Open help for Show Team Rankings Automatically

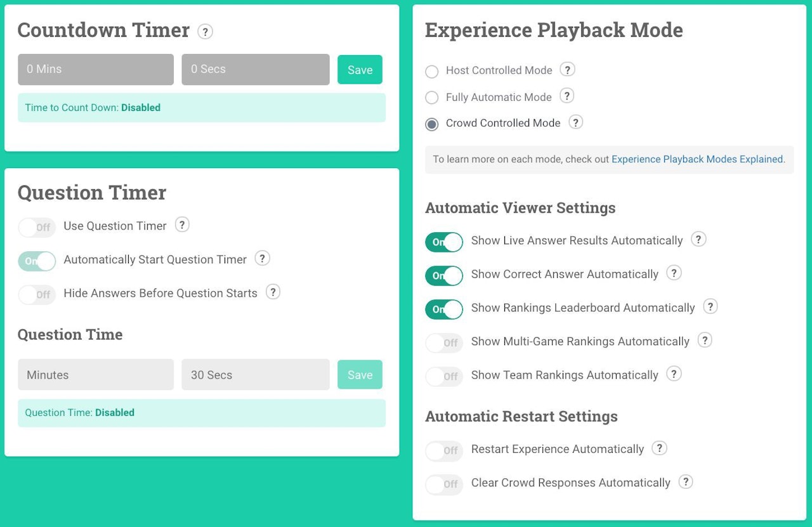coord(674,374)
